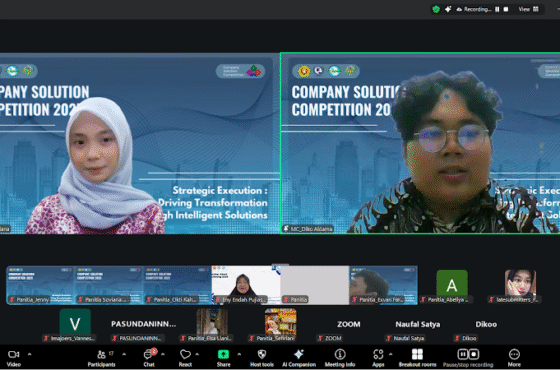The image size is (560, 370).
Task: Click muted mic icon on Eny Endah label
Action: tap(218, 300)
